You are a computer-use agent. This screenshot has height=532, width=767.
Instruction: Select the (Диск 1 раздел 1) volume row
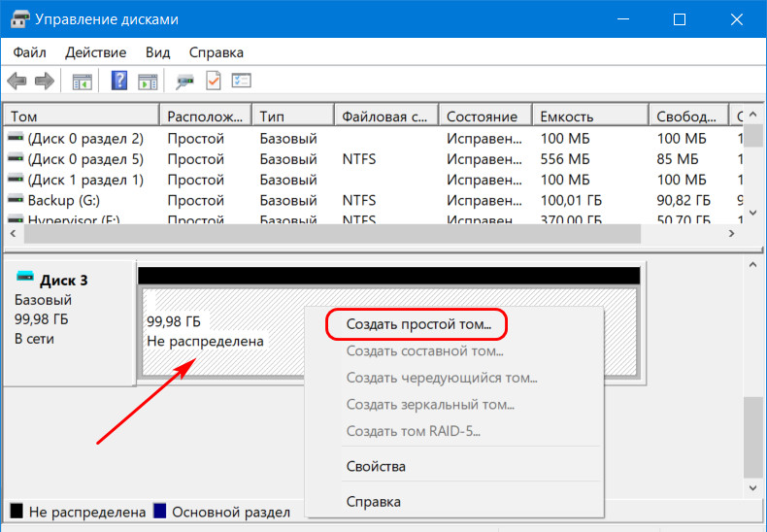[x=374, y=180]
